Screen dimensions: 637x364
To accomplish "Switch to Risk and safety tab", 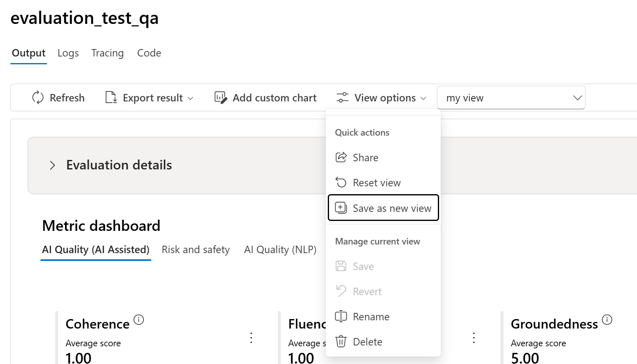I will tap(195, 250).
